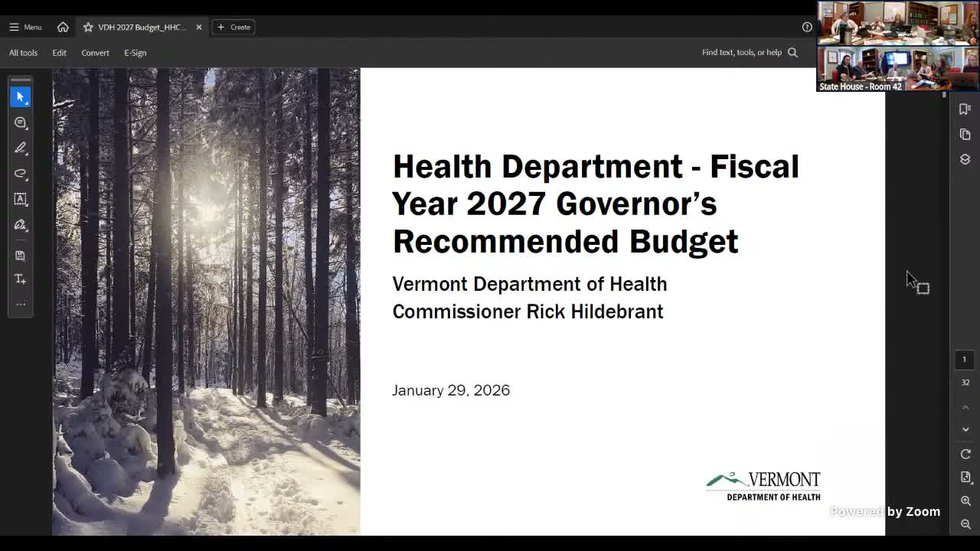
Task: Pick the Draw pencil tool
Action: pos(20,148)
